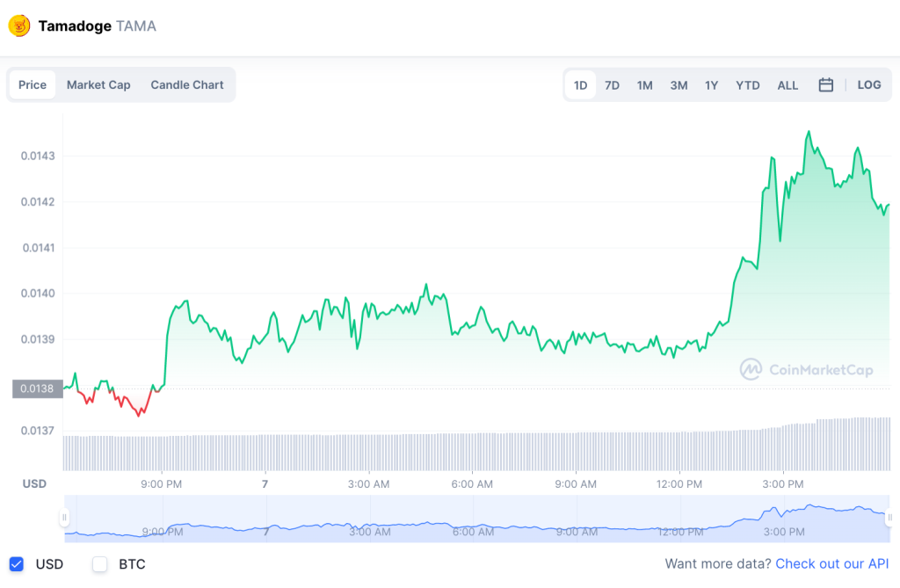
Task: Click the TAMA ticker symbol text
Action: pyautogui.click(x=136, y=26)
